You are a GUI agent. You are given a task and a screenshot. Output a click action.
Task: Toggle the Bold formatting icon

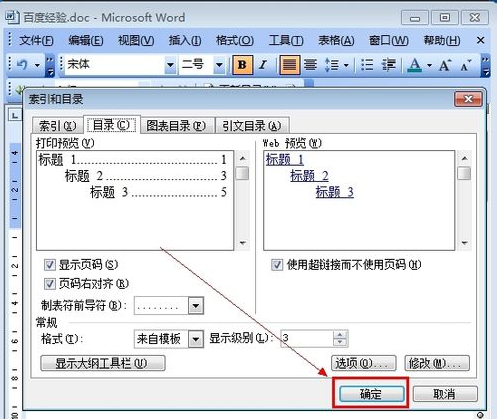tap(242, 64)
